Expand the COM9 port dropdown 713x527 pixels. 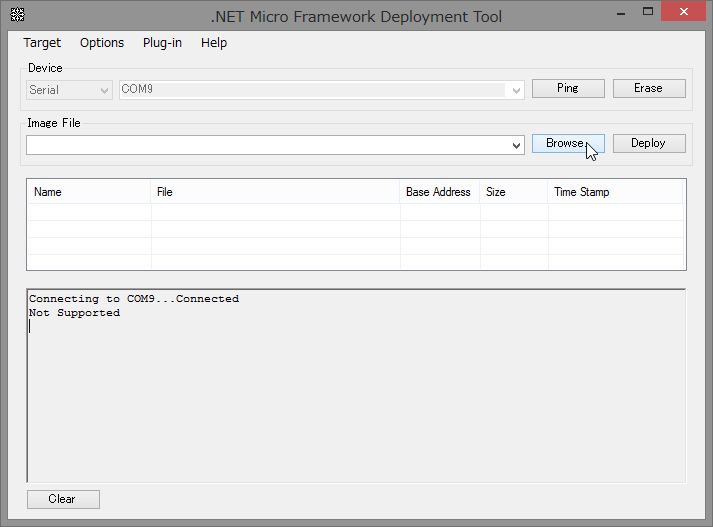(516, 90)
